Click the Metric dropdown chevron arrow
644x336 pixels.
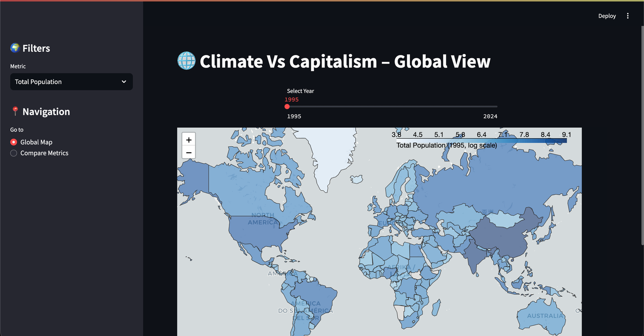point(124,82)
